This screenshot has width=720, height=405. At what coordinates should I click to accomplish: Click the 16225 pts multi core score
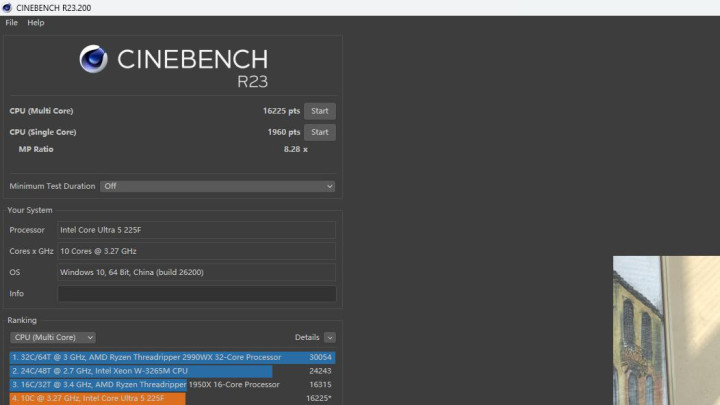pyautogui.click(x=281, y=111)
